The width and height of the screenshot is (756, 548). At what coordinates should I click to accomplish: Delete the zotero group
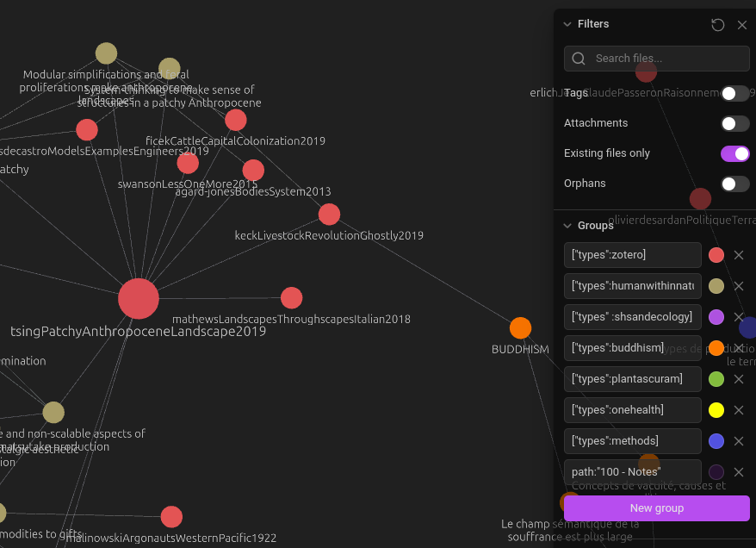(x=739, y=255)
